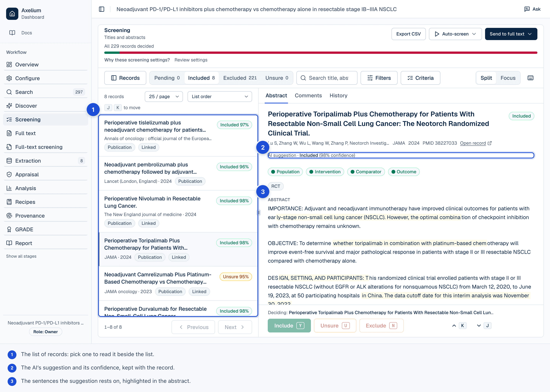
Task: Switch to Split view
Action: click(486, 78)
